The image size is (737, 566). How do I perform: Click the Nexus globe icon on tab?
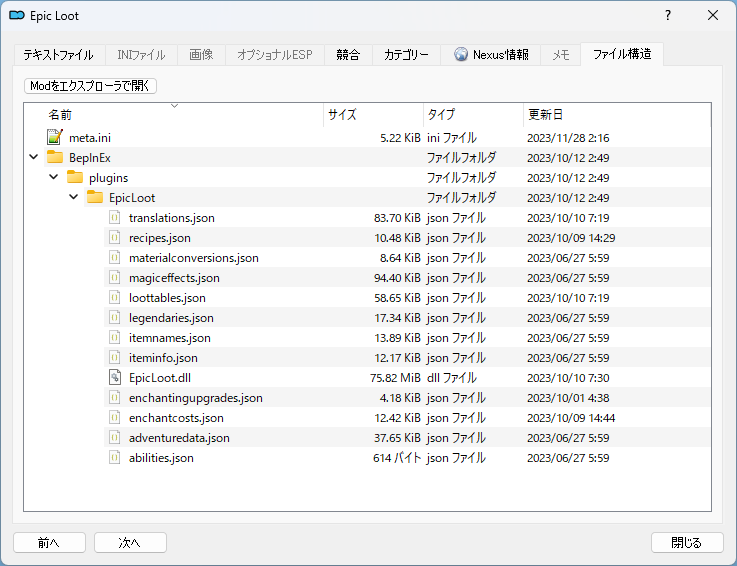coord(461,55)
